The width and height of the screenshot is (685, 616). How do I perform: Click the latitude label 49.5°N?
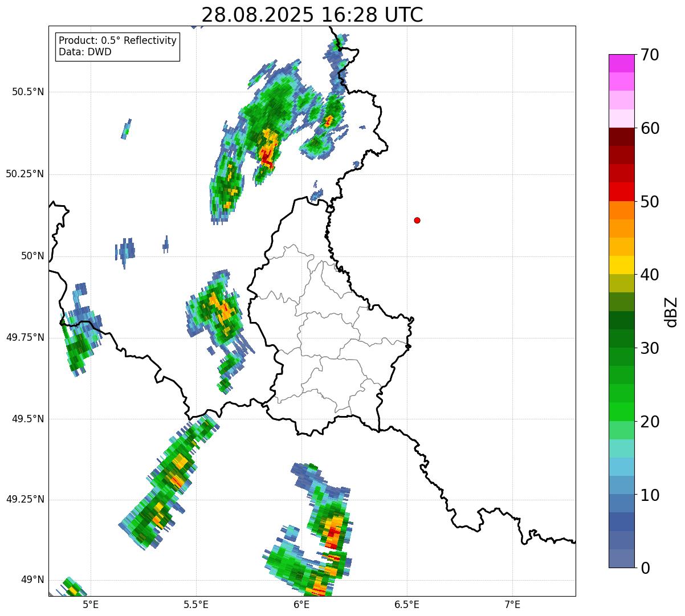coord(28,419)
